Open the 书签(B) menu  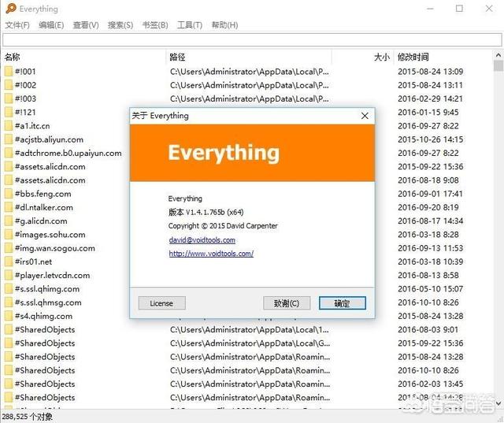155,25
